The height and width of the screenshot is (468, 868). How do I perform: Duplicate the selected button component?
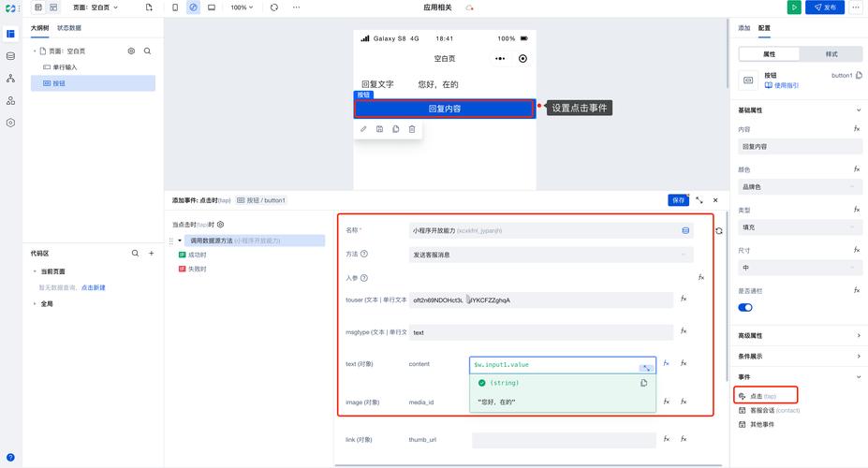pyautogui.click(x=396, y=129)
